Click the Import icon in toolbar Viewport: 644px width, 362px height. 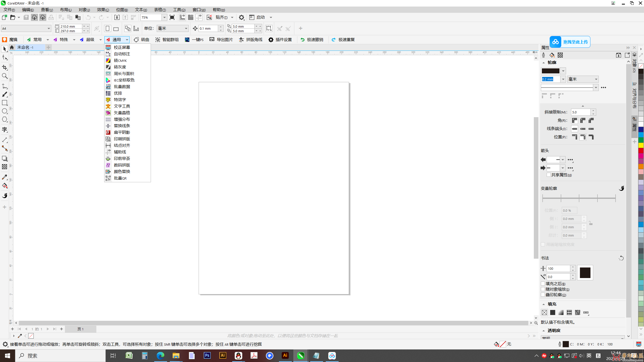(x=117, y=17)
